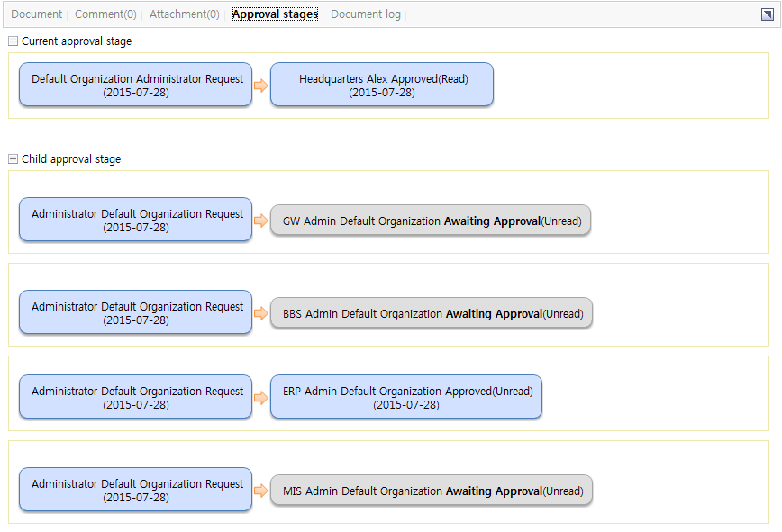Click ERP Admin Approved(Unread) box
The height and width of the screenshot is (532, 782).
406,397
